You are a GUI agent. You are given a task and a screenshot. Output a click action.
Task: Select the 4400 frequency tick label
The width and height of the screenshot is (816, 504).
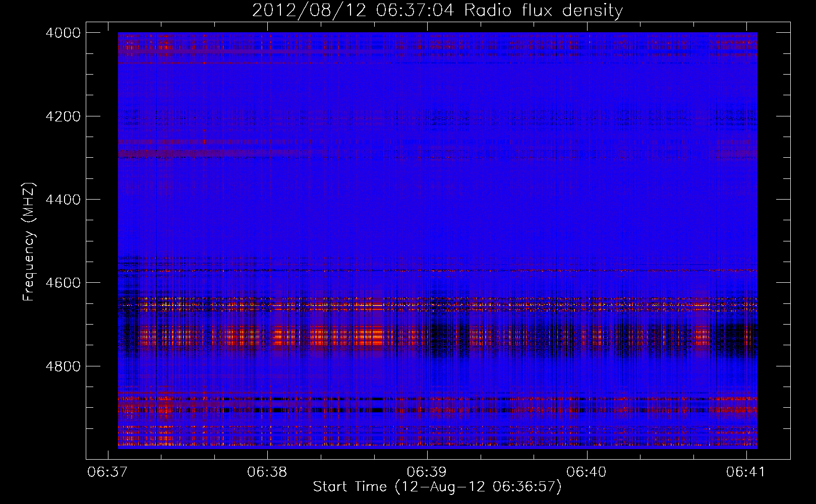point(63,200)
